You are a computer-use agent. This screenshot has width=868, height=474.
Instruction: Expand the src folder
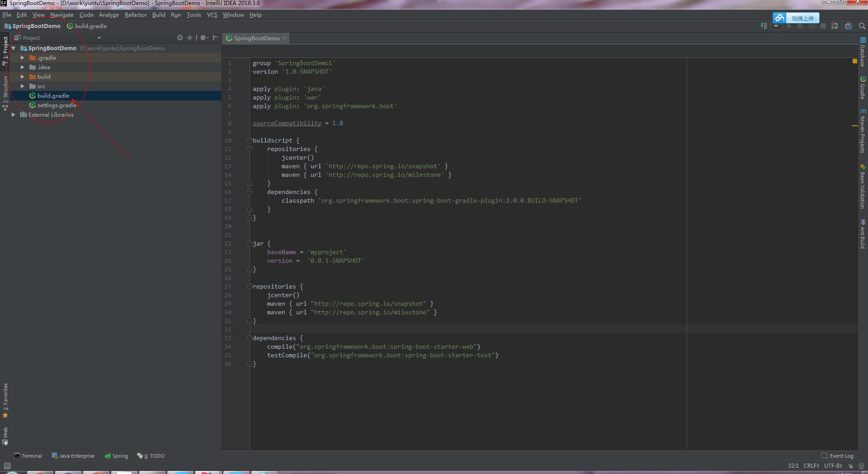point(22,86)
